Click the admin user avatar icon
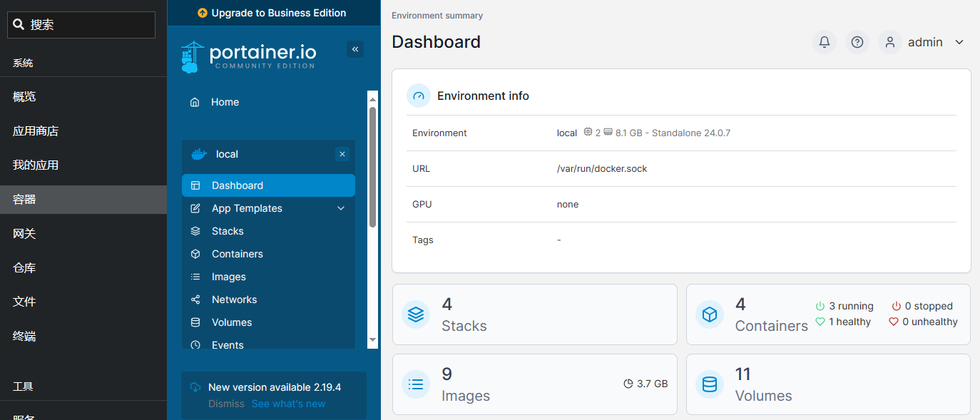This screenshot has width=980, height=420. (x=890, y=42)
